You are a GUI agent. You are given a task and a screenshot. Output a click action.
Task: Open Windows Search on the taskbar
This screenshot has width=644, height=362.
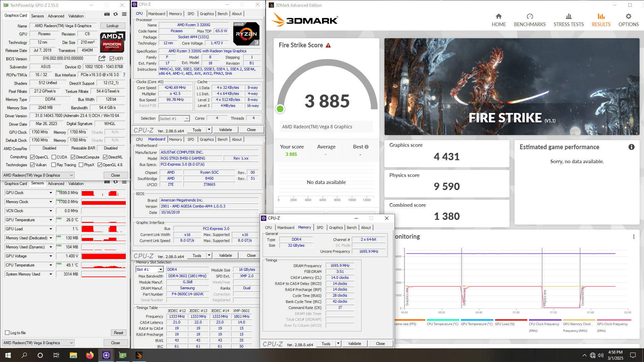pos(24,355)
